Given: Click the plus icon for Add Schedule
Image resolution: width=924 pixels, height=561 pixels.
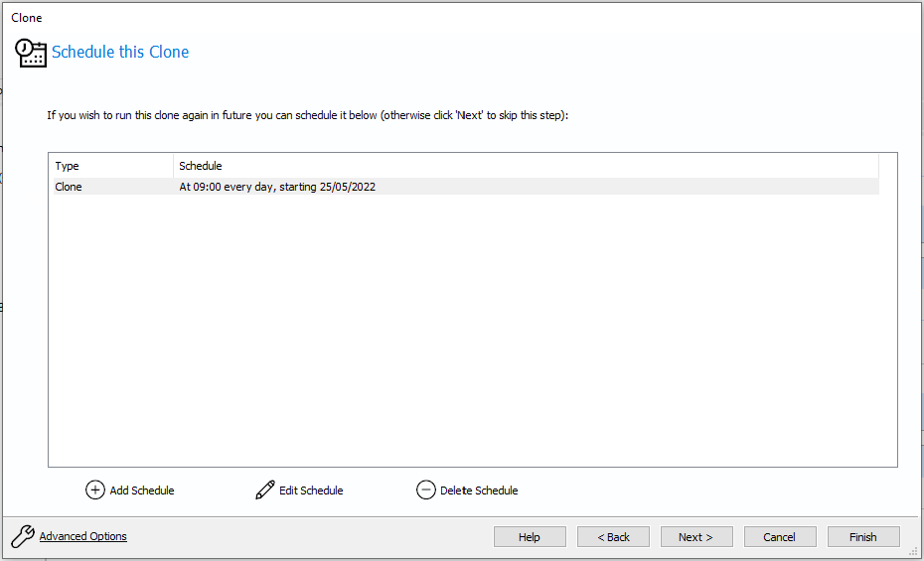Looking at the screenshot, I should click(x=95, y=490).
